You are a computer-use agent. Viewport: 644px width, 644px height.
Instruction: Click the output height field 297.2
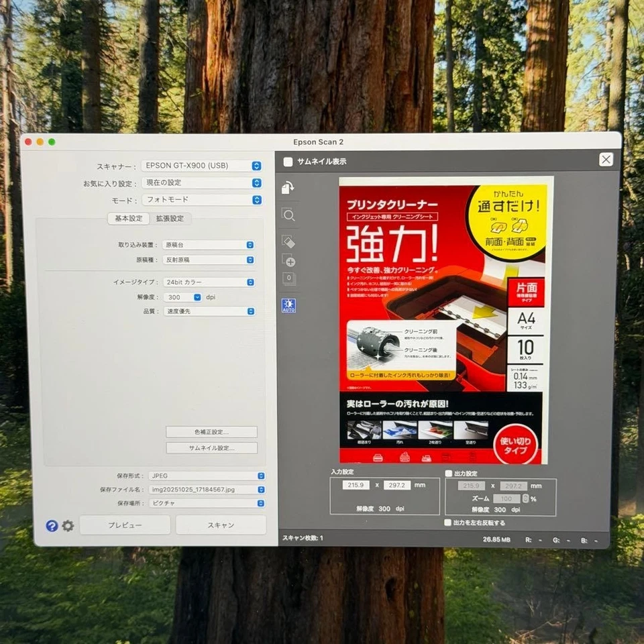513,486
